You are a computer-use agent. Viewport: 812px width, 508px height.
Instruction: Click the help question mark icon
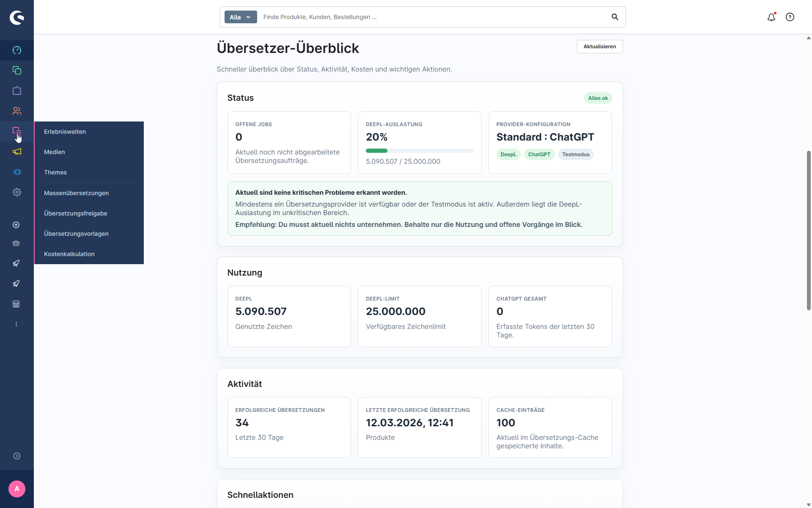click(790, 17)
